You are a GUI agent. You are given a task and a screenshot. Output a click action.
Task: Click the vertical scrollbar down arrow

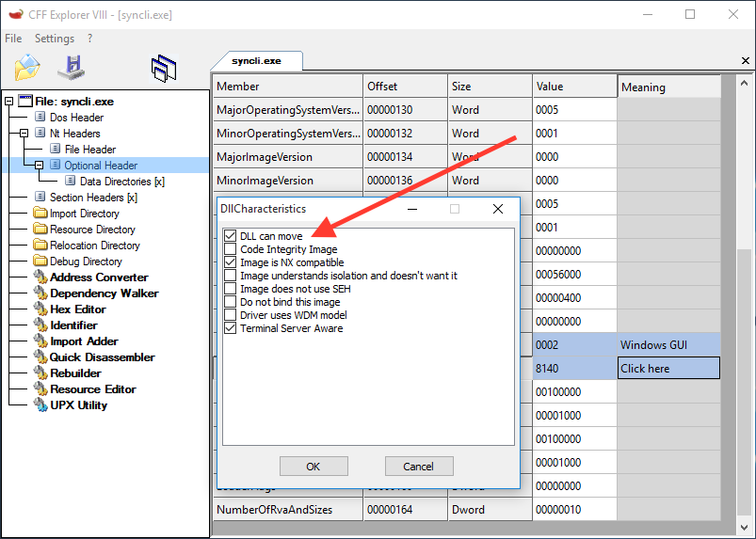click(745, 528)
